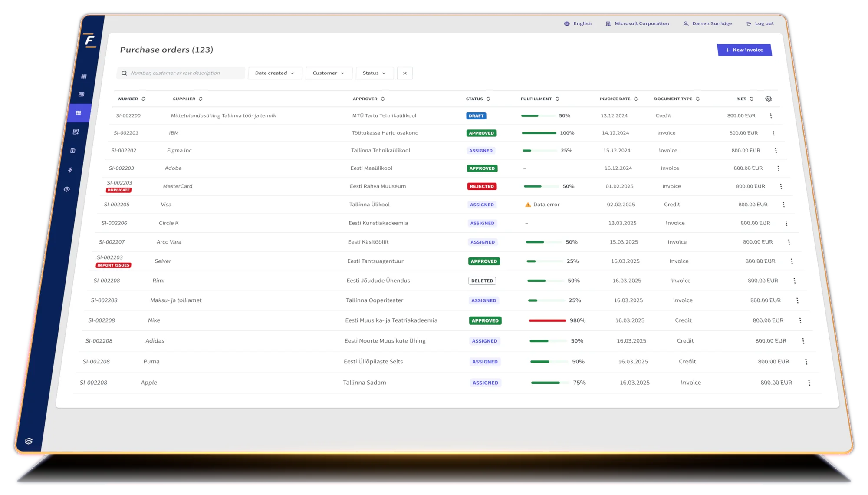The width and height of the screenshot is (868, 495).
Task: Sort table by Invoice date column
Action: (x=618, y=99)
